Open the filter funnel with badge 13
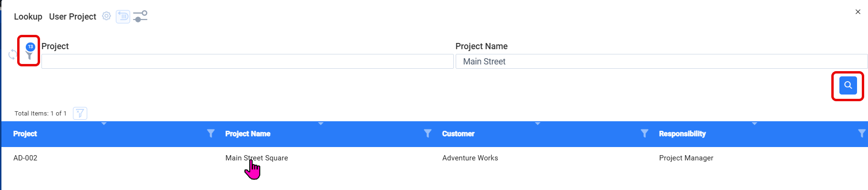The width and height of the screenshot is (868, 190). coord(30,52)
